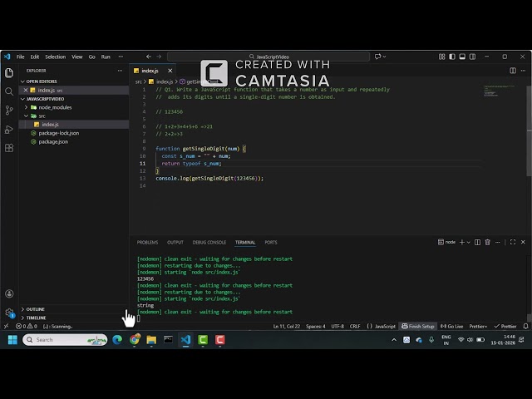Change the CRLF line ending
The width and height of the screenshot is (532, 399).
coord(355,326)
